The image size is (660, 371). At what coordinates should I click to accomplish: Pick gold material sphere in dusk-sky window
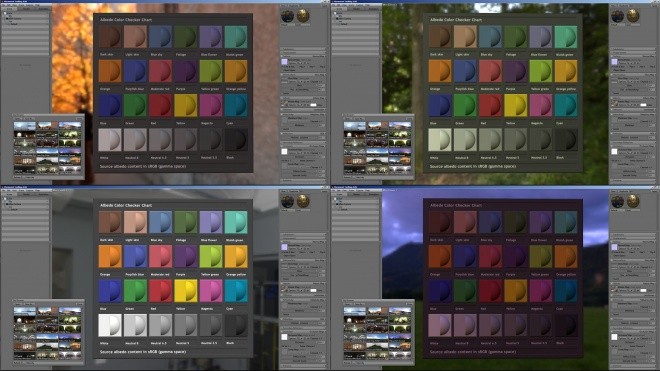pyautogui.click(x=633, y=201)
